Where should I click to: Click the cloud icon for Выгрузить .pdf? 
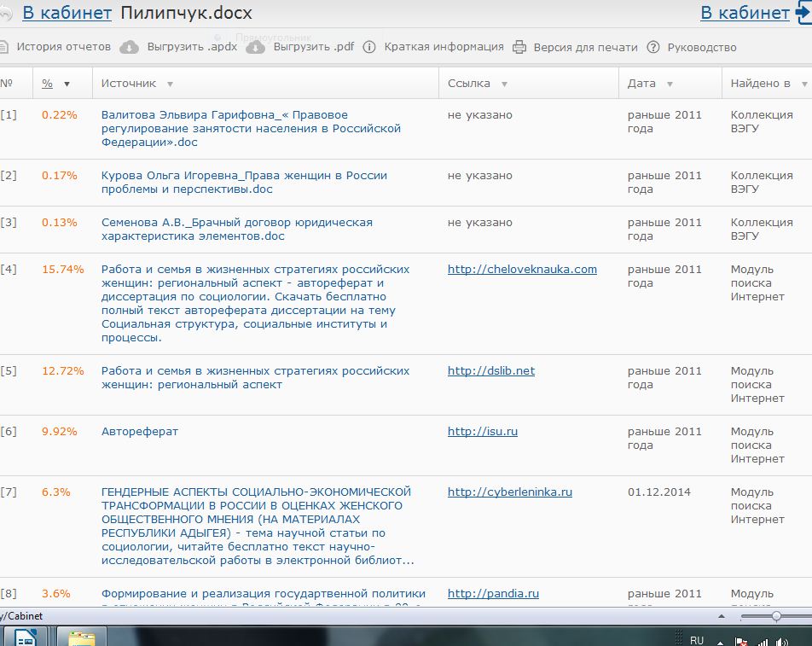[x=255, y=47]
